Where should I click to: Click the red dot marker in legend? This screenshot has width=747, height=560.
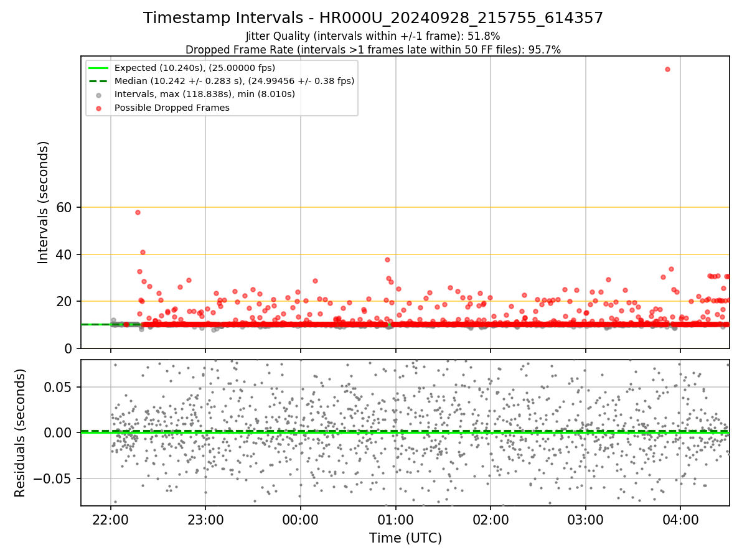pos(100,108)
